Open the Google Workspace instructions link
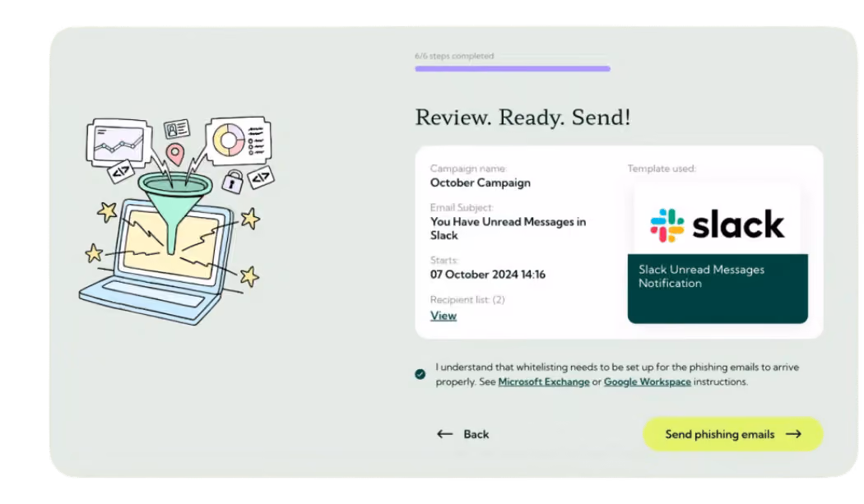 (647, 381)
